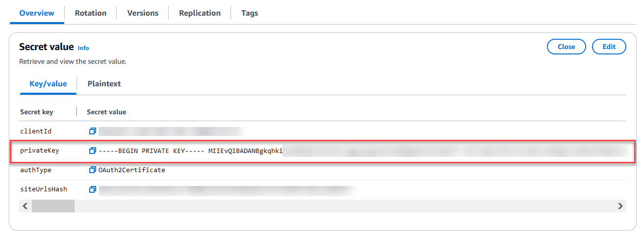Go to the Versions tab
This screenshot has width=644, height=233.
tap(142, 13)
